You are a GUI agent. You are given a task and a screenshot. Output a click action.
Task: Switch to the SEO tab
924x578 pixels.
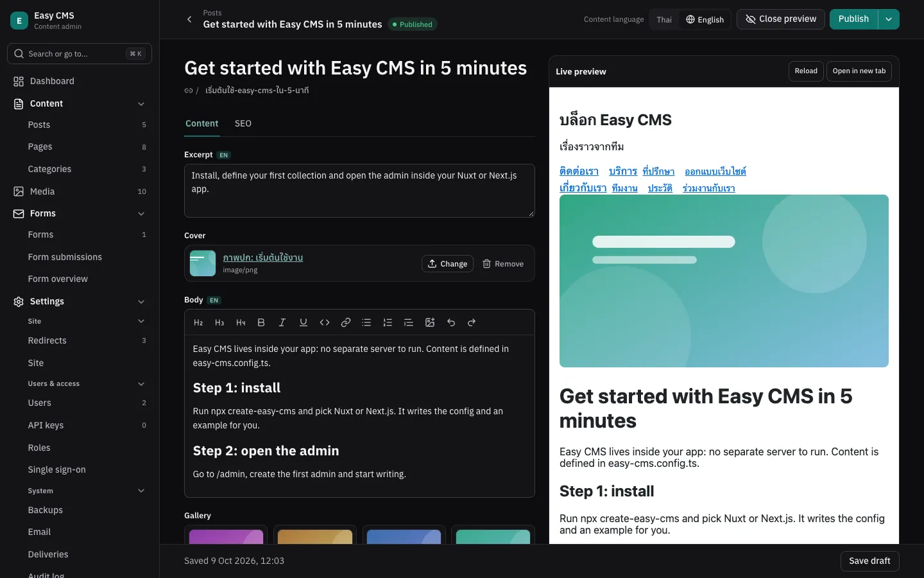coord(243,123)
